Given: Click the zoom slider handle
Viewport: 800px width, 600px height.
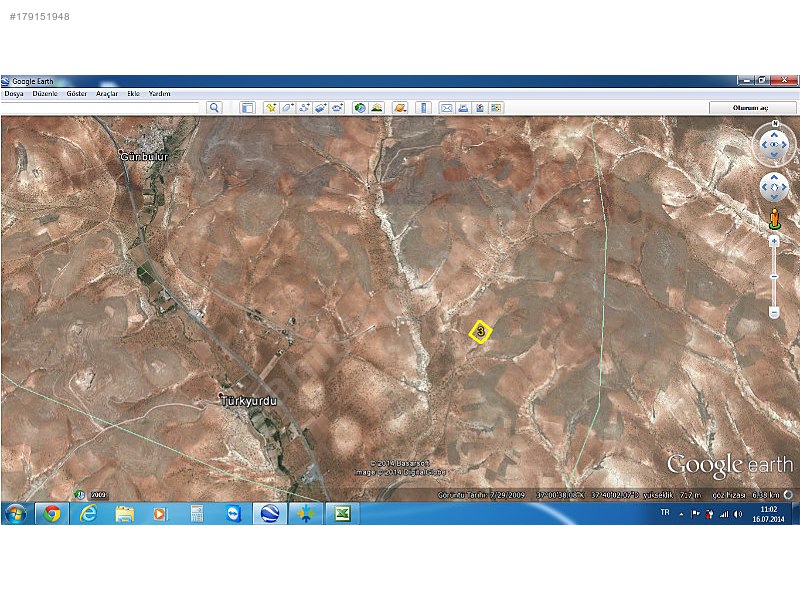Looking at the screenshot, I should [774, 277].
